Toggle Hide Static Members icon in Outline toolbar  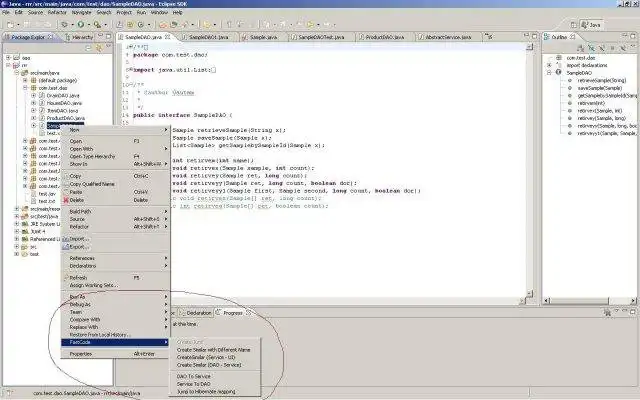click(602, 48)
